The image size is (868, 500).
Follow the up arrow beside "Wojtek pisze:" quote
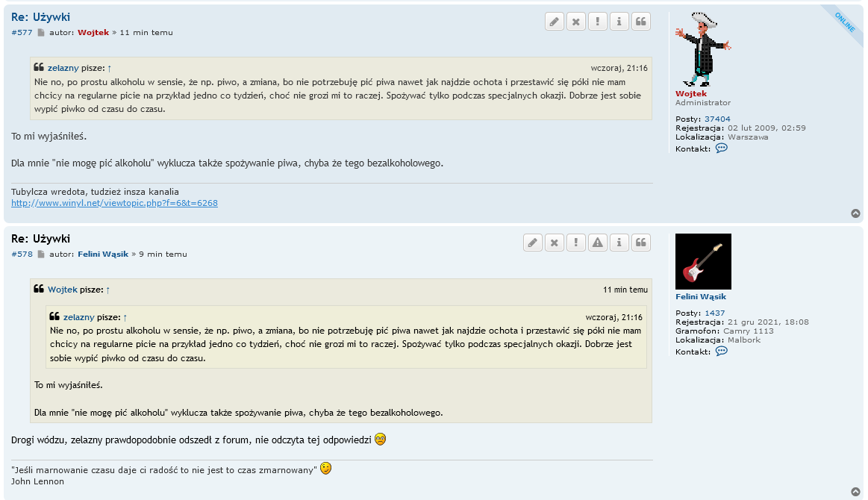[107, 290]
